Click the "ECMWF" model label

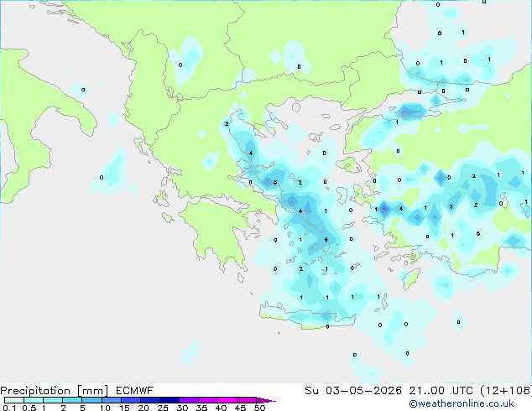[x=135, y=391]
